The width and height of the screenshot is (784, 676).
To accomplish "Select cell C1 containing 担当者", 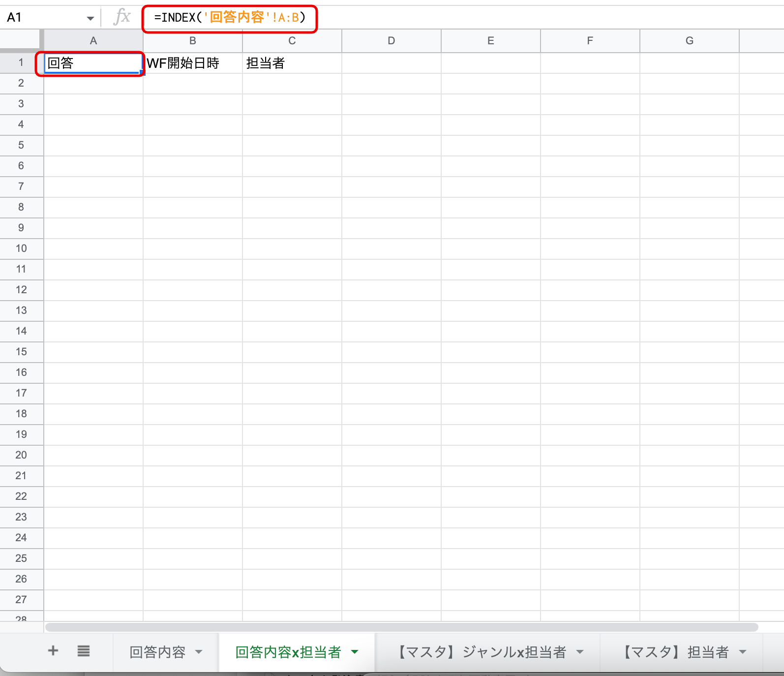I will [x=292, y=63].
